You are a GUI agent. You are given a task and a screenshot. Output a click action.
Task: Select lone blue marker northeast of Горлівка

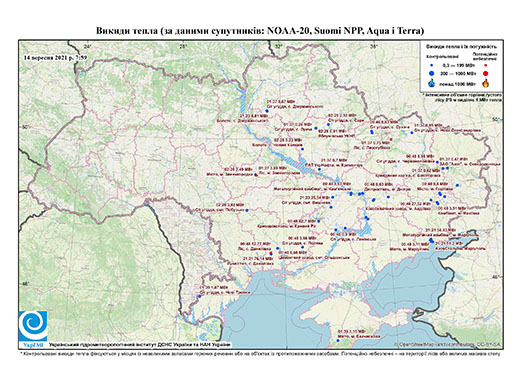point(457,185)
